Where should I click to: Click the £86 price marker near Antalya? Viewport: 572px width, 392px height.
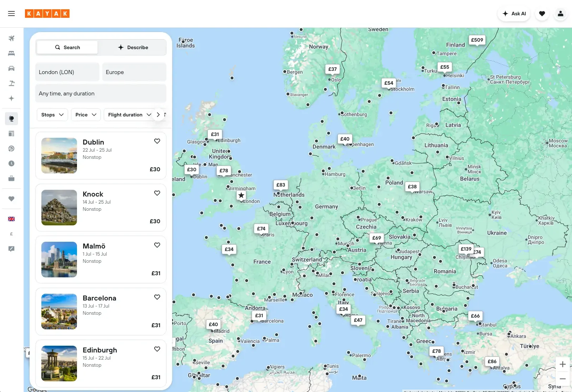tap(492, 361)
